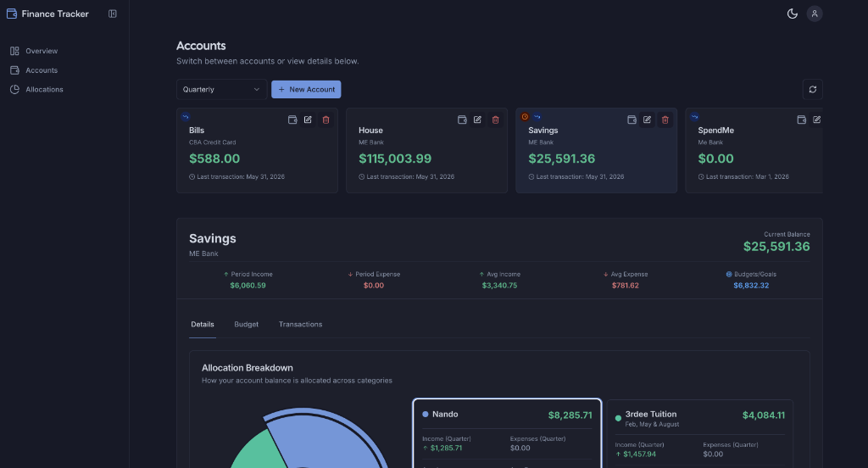The image size is (868, 468).
Task: Click the Budgets/Goals $6,832.32 value
Action: click(x=751, y=286)
